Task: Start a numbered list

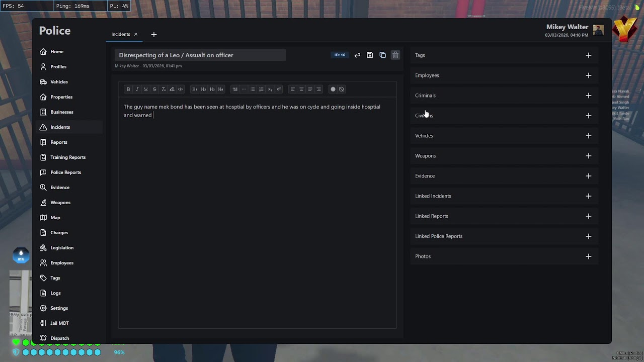Action: (x=261, y=89)
